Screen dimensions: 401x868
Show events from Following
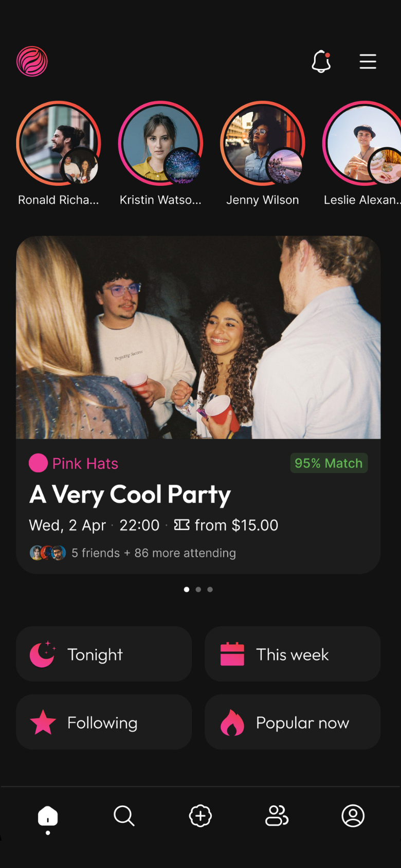pos(104,722)
